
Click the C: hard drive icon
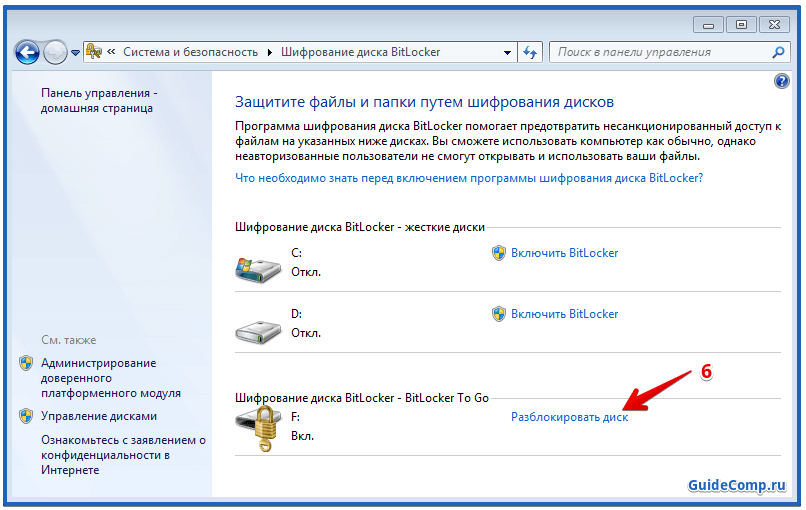coord(258,266)
